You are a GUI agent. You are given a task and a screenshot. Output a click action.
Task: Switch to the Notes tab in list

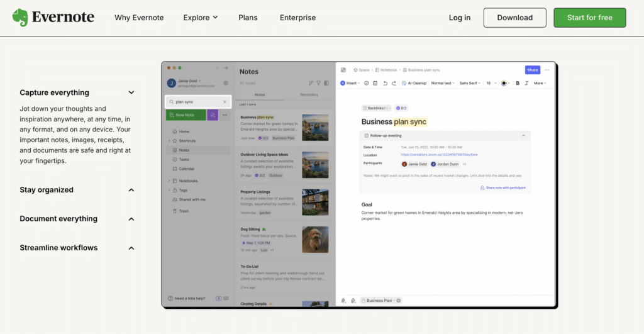click(x=260, y=94)
